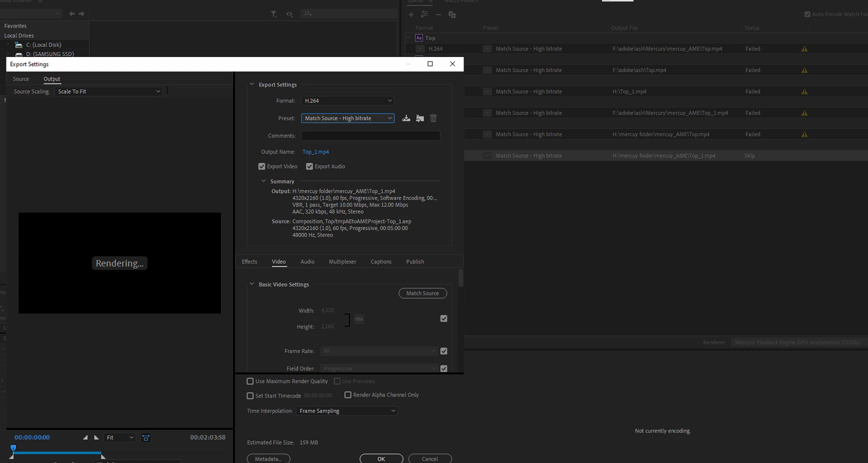The width and height of the screenshot is (868, 463).
Task: Toggle the width-height aspect link icon
Action: (x=359, y=319)
